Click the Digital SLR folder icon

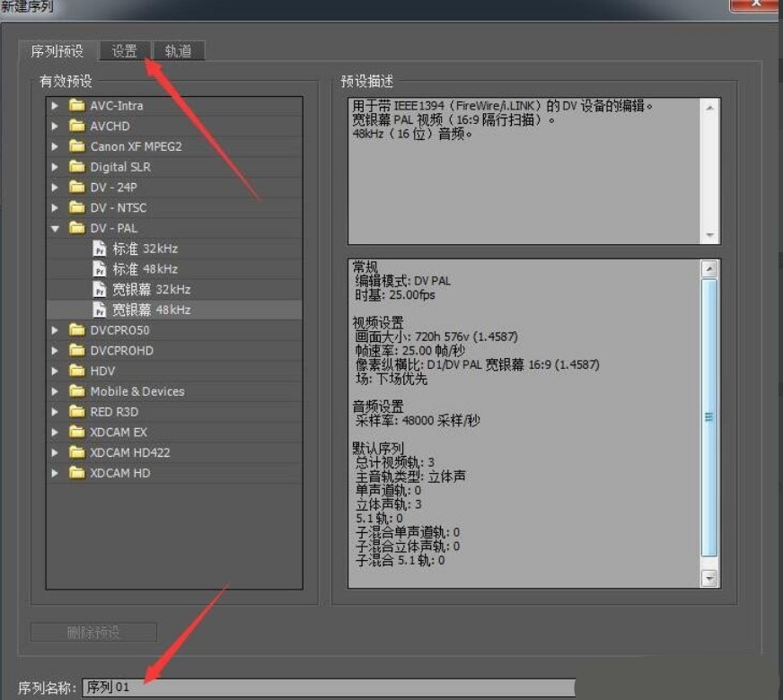pos(77,167)
